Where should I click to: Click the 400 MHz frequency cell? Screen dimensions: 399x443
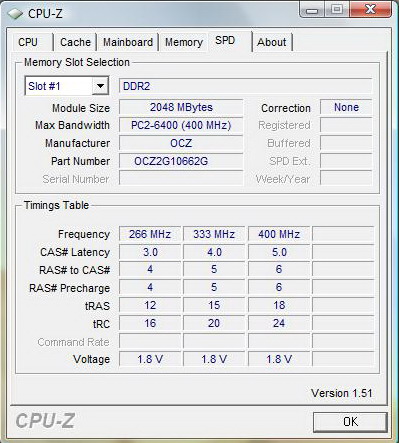279,234
